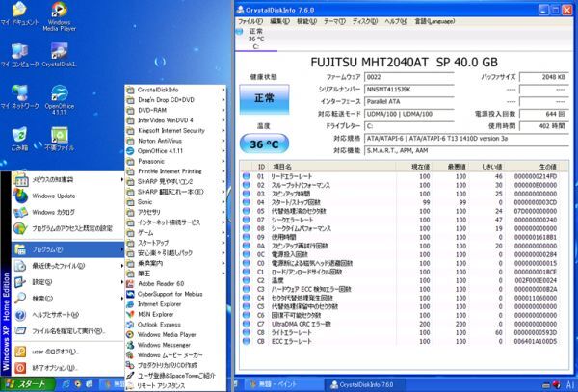
Task: Open the ファイル menu in CrystalDiskInfo
Action: tap(250, 21)
